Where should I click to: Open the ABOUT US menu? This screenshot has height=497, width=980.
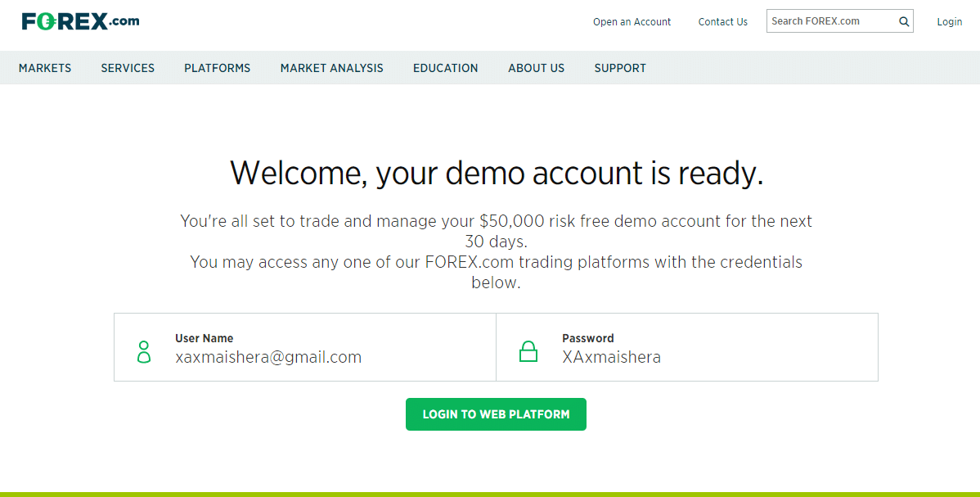(536, 68)
